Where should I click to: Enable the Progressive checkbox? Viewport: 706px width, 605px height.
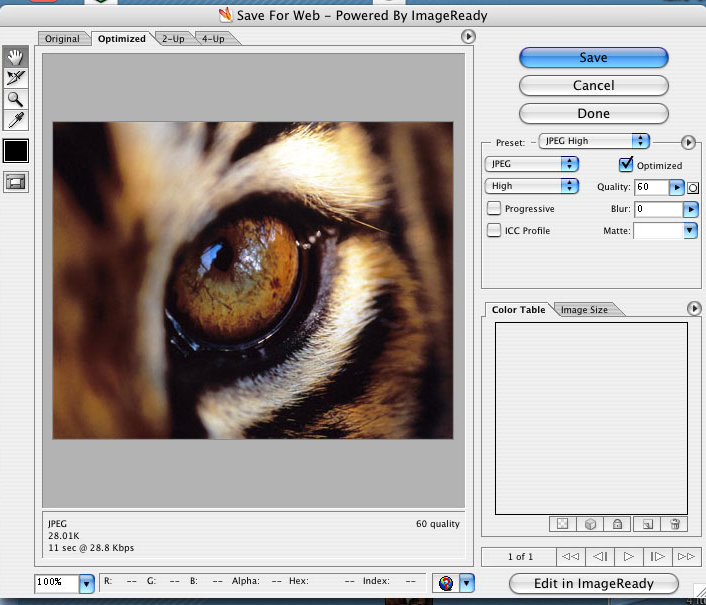point(494,209)
